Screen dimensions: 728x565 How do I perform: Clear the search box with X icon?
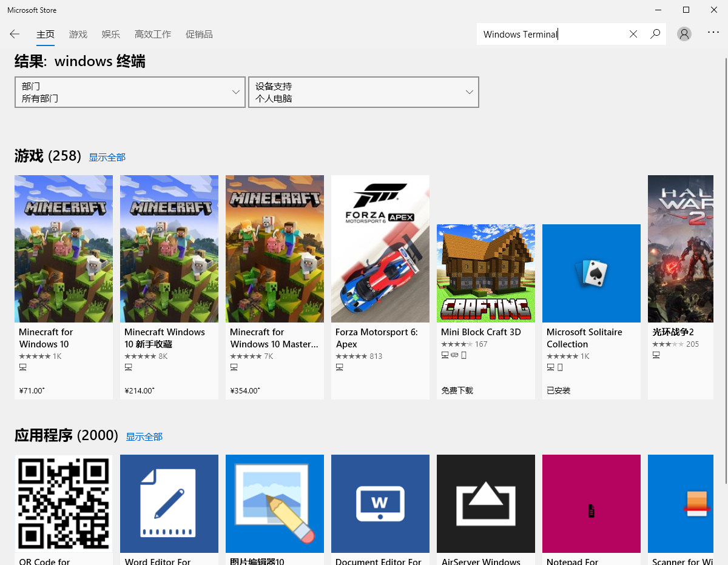[x=633, y=34]
